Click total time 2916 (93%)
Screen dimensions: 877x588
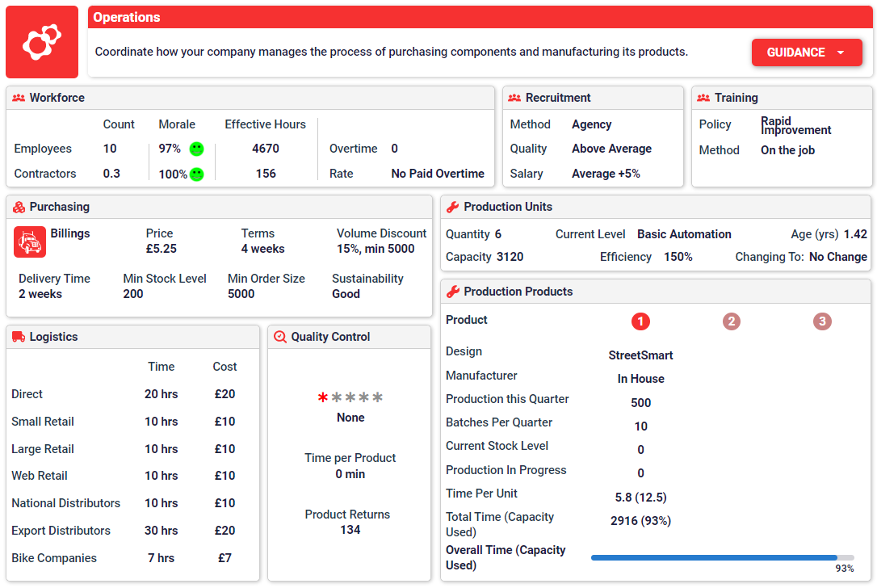tap(640, 521)
